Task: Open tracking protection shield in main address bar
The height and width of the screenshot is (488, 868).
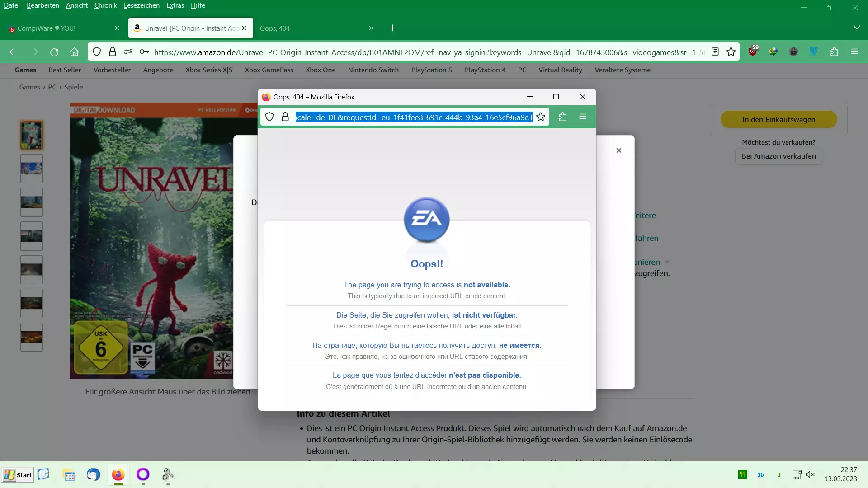Action: 97,52
